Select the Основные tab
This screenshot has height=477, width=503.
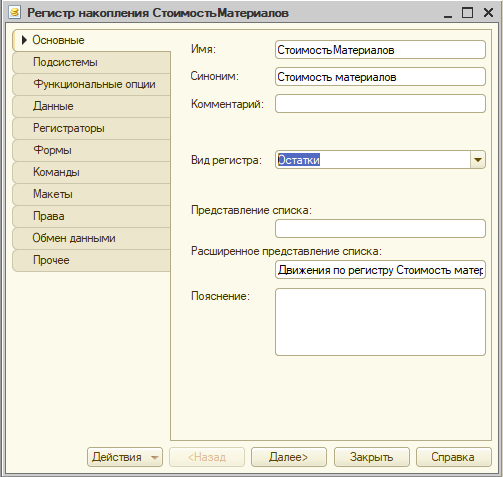[91, 40]
